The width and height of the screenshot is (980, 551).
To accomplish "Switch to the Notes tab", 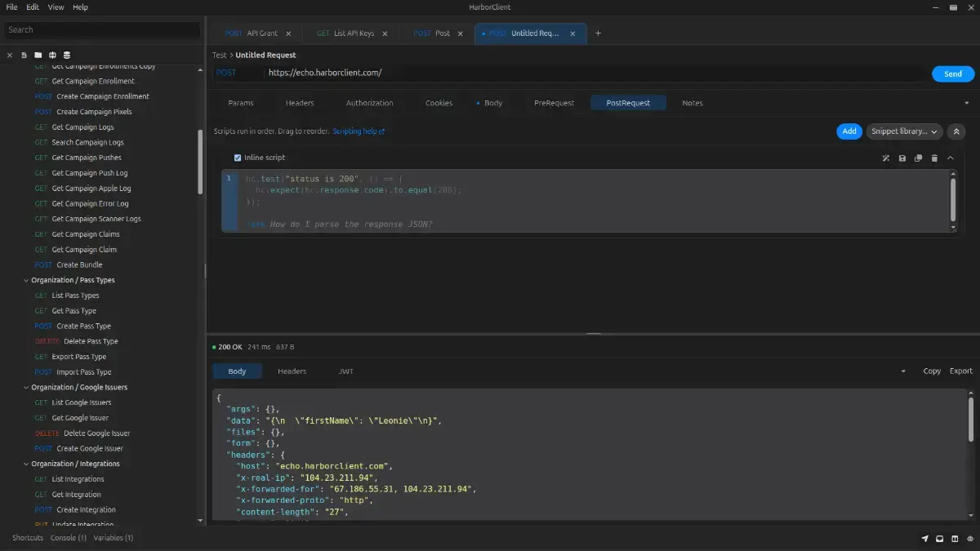I will point(693,103).
